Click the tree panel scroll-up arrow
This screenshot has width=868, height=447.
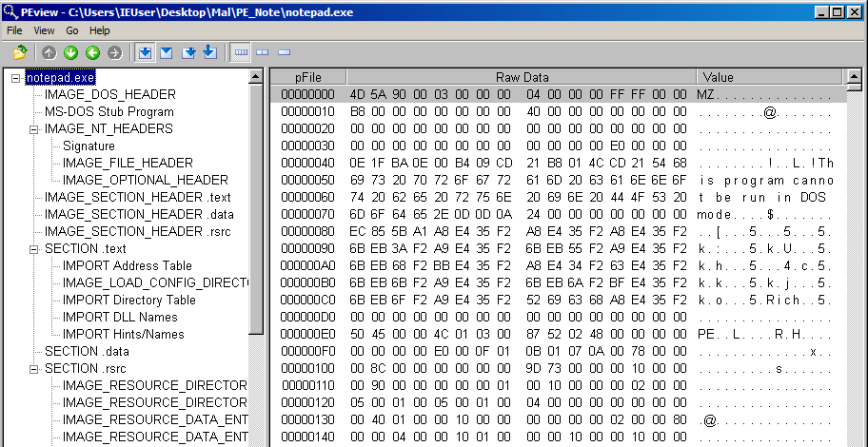256,76
